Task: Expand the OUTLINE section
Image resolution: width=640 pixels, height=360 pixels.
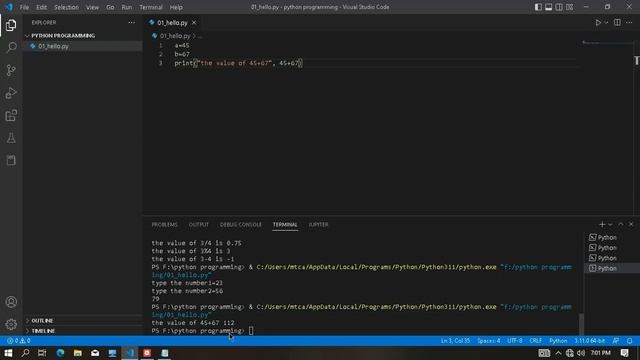Action: click(82, 320)
